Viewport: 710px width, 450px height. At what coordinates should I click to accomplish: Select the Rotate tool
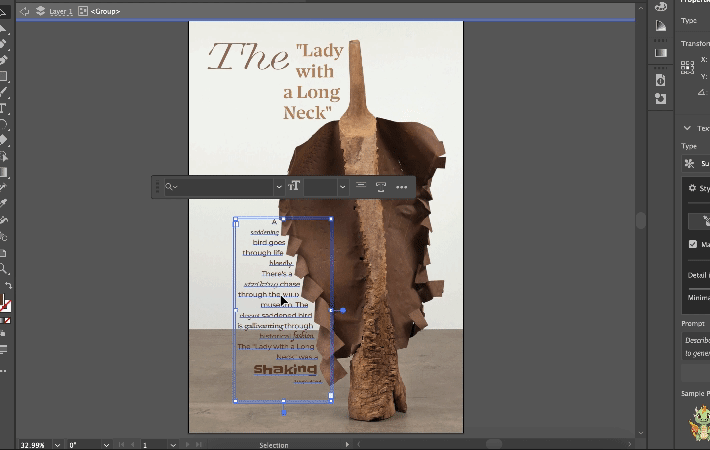[x=3, y=124]
